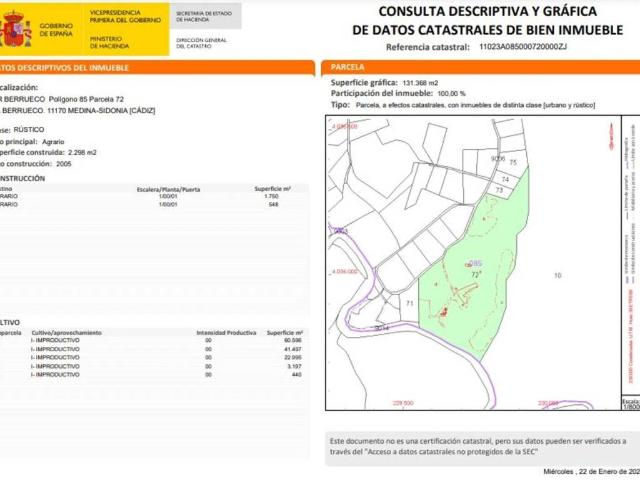640x480 pixels.
Task: Click parcel number 74 on the map
Action: point(505,179)
